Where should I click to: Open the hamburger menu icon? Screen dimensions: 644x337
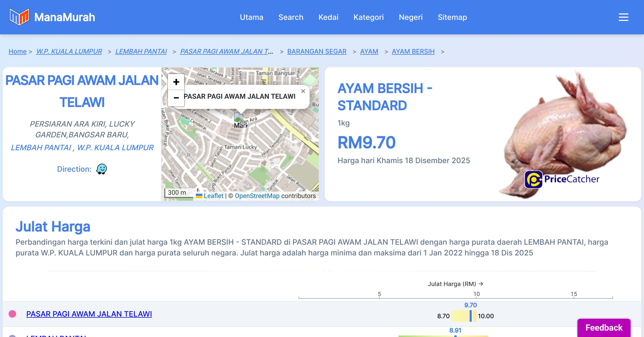[623, 17]
